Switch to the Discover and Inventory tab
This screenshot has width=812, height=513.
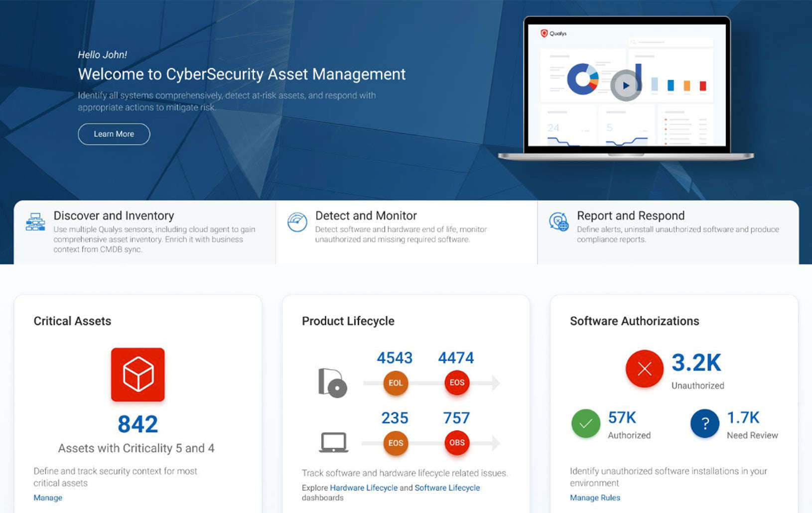coord(114,216)
